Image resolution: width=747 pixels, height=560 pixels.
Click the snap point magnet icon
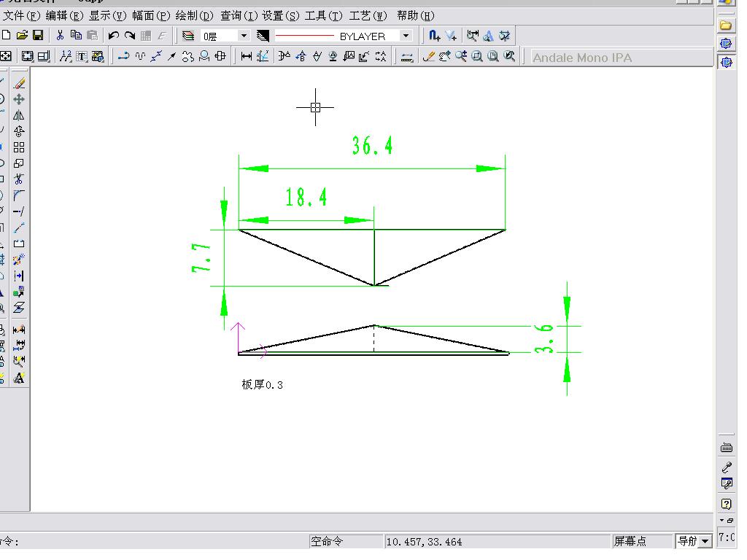[x=434, y=36]
